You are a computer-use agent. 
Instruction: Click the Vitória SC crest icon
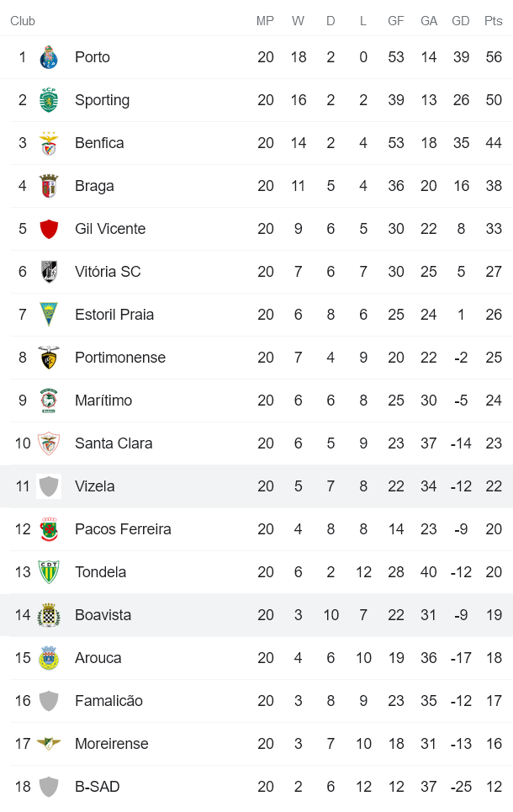click(49, 272)
